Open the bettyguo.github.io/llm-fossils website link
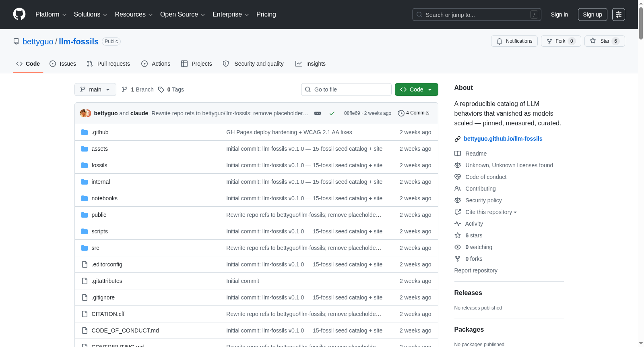Viewport: 644px width, 347px height. click(x=503, y=139)
